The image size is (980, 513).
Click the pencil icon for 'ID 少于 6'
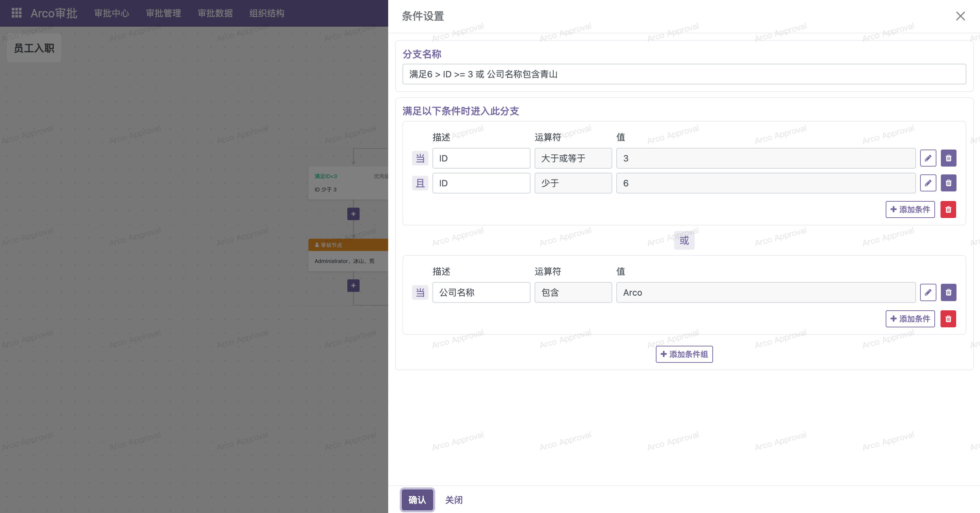(x=928, y=183)
